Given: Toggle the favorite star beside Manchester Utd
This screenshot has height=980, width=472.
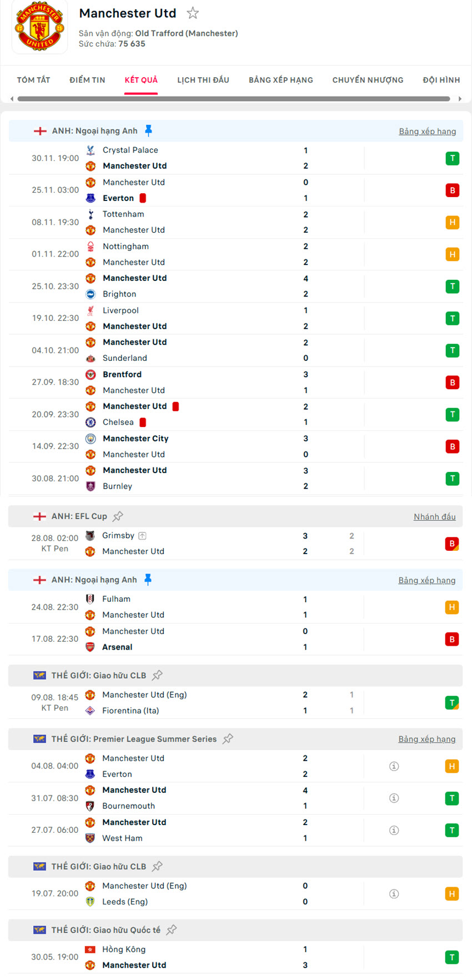Looking at the screenshot, I should pyautogui.click(x=193, y=13).
